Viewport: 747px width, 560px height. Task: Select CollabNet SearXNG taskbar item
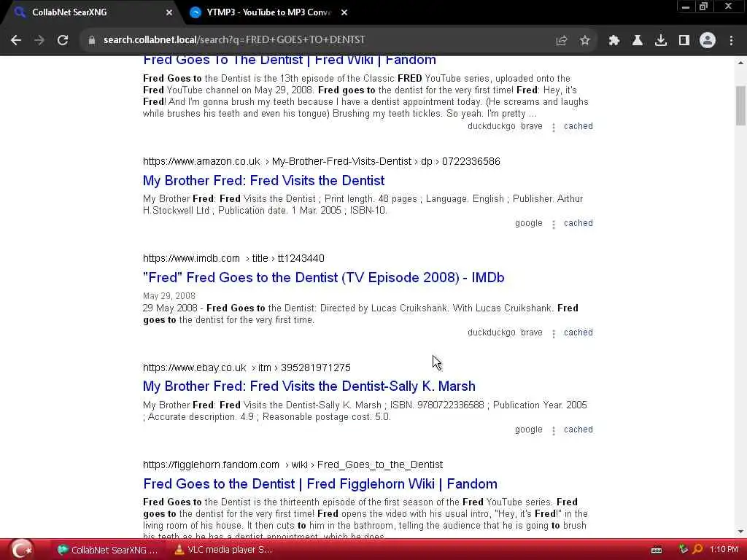[108, 550]
